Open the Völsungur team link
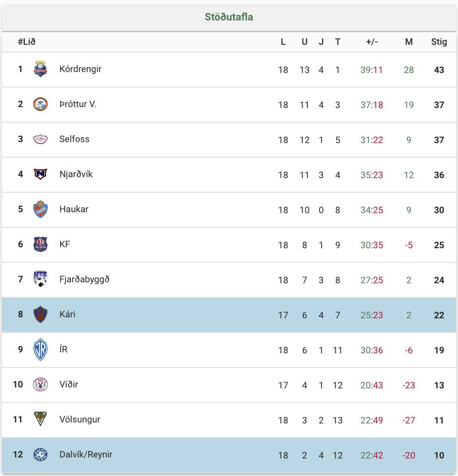458x476 pixels. pos(79,419)
